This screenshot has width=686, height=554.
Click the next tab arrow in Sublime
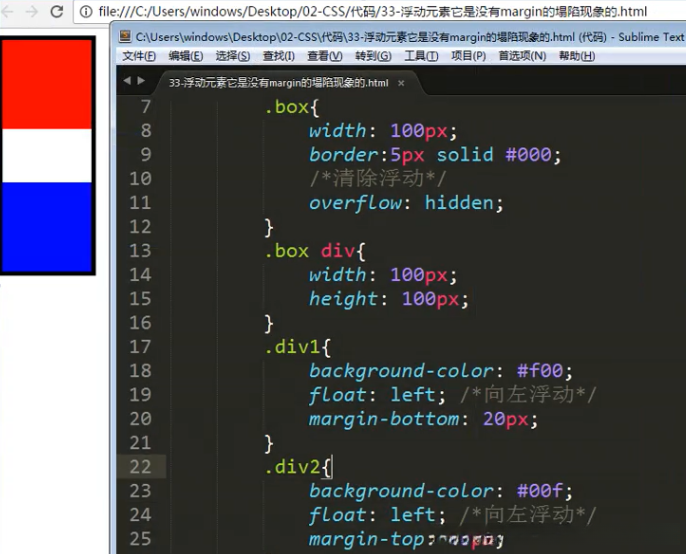coord(141,81)
